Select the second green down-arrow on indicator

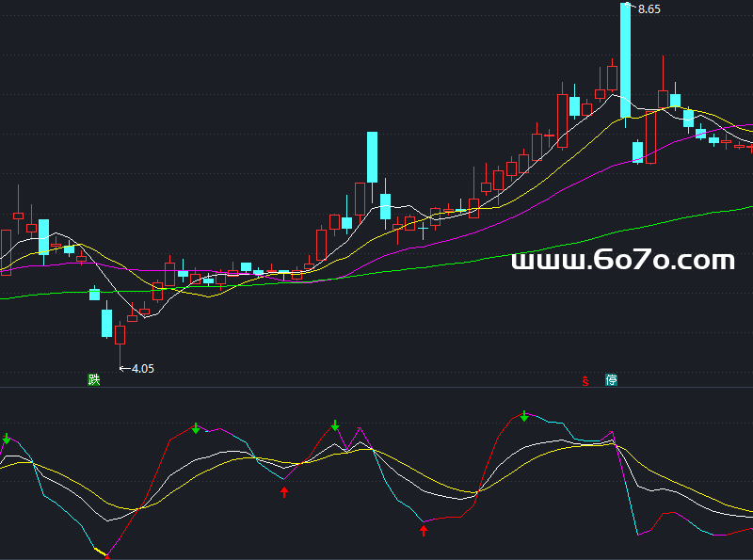click(x=196, y=428)
